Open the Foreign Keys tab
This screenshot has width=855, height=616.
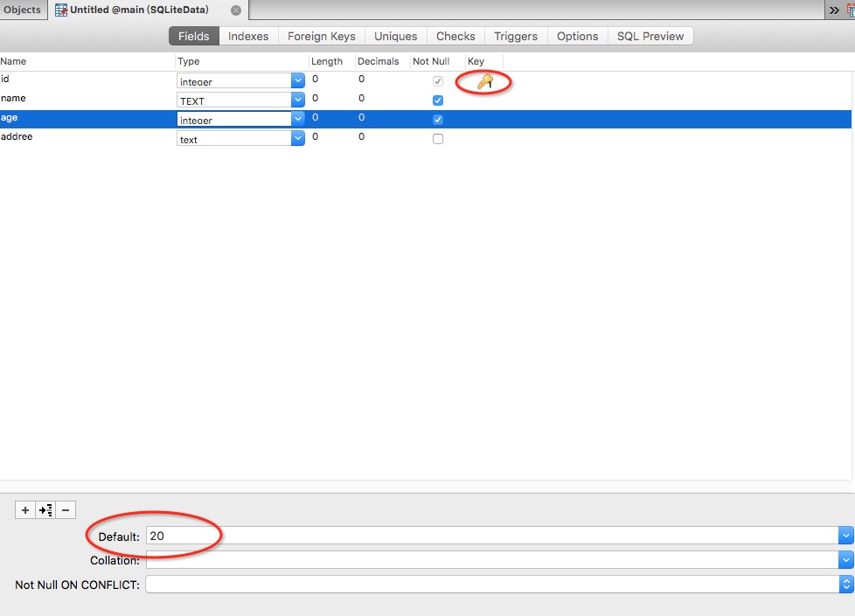321,36
